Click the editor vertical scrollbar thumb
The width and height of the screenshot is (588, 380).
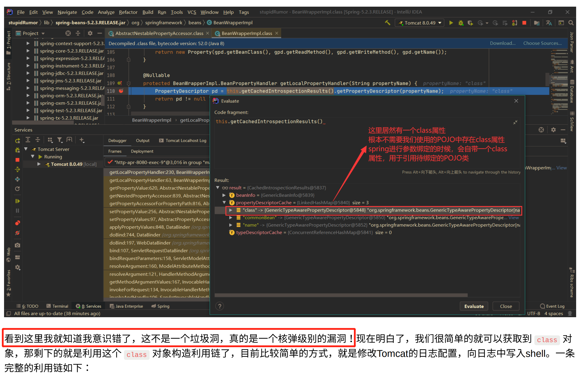coord(547,80)
